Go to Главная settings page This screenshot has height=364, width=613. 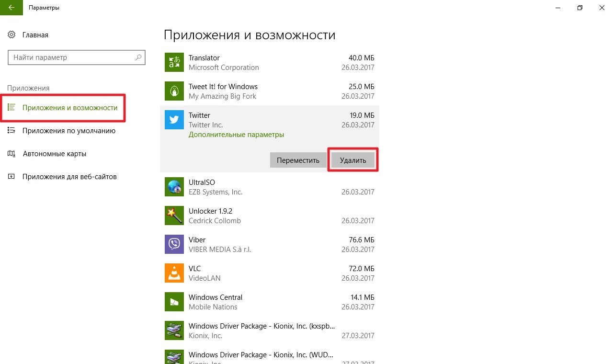pyautogui.click(x=35, y=35)
